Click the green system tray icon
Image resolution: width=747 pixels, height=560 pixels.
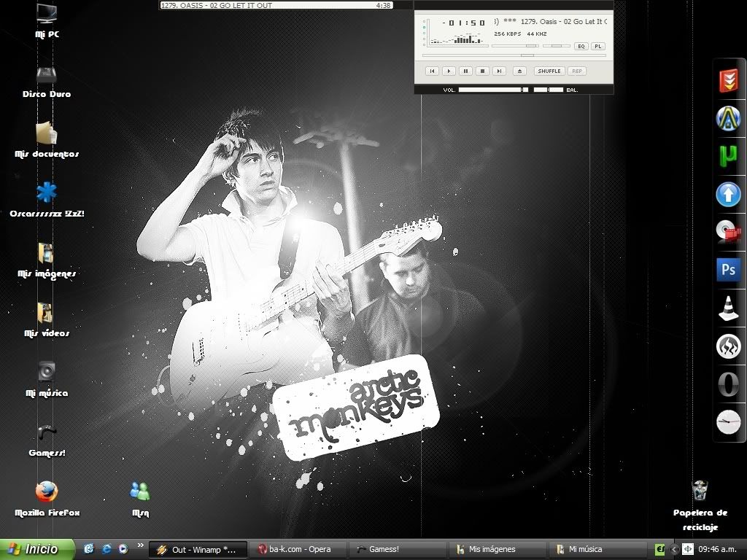(659, 550)
